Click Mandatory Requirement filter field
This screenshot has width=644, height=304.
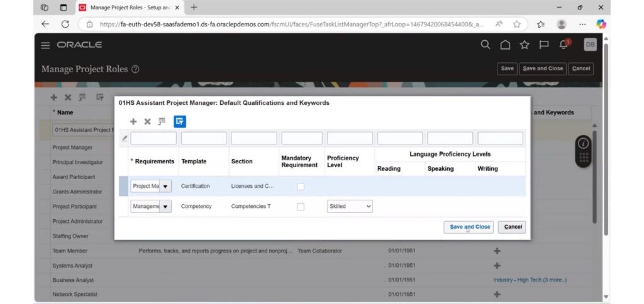coord(302,138)
